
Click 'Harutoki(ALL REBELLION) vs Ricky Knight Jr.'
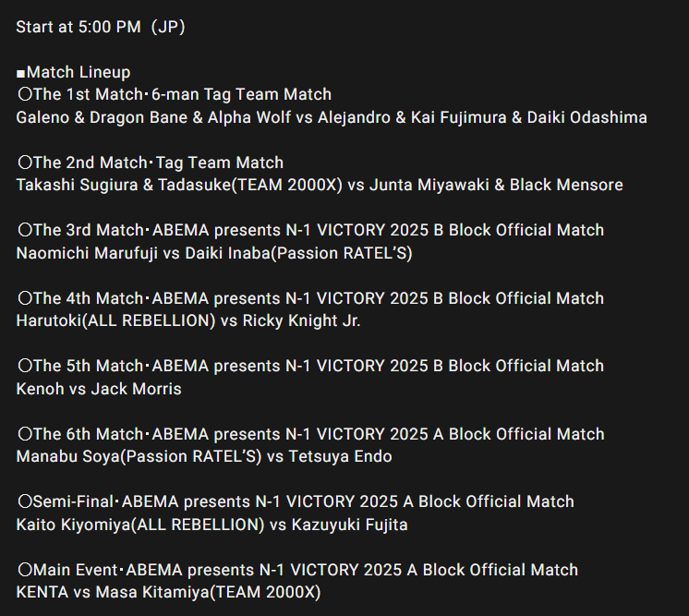188,320
